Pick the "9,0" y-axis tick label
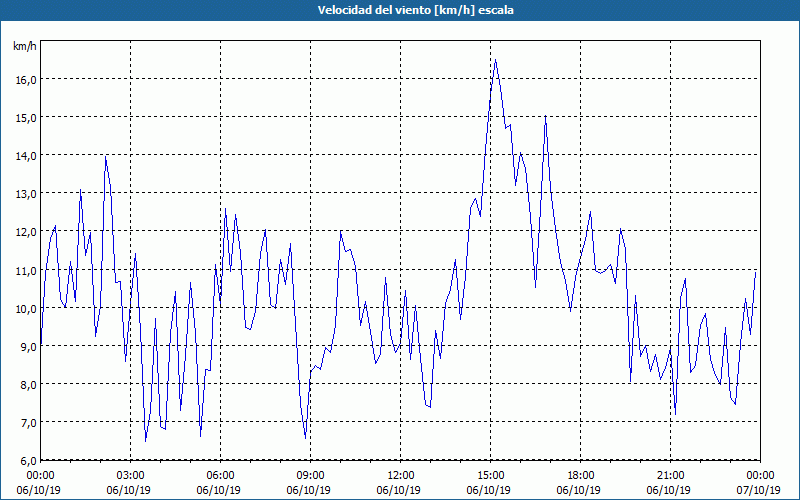Image resolution: width=800 pixels, height=500 pixels. pyautogui.click(x=28, y=347)
